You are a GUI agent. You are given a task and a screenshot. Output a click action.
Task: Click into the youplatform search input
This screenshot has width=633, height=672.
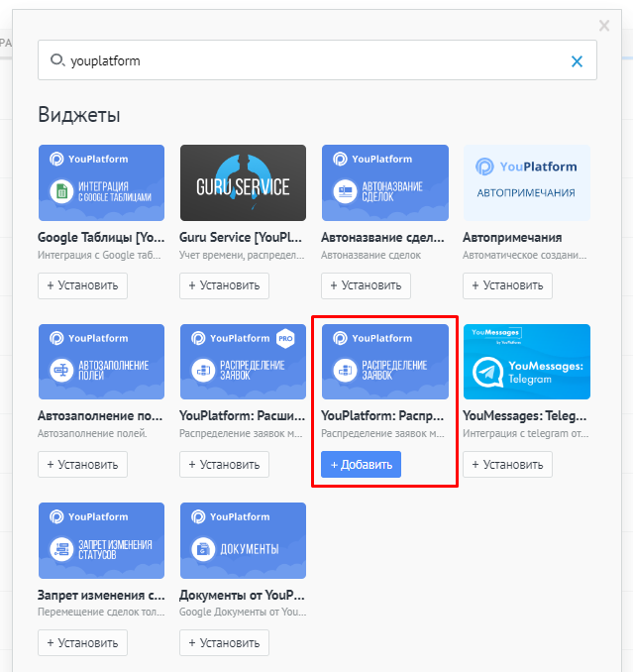317,60
